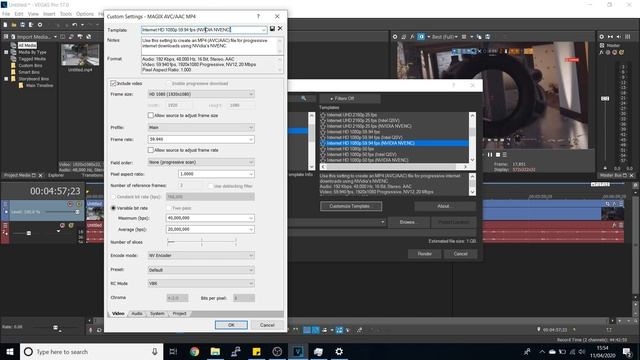Favorite the Internet HD 1080p 50 fps (Intel QSV) template
Viewport: 640px width, 360px height.
point(323,155)
